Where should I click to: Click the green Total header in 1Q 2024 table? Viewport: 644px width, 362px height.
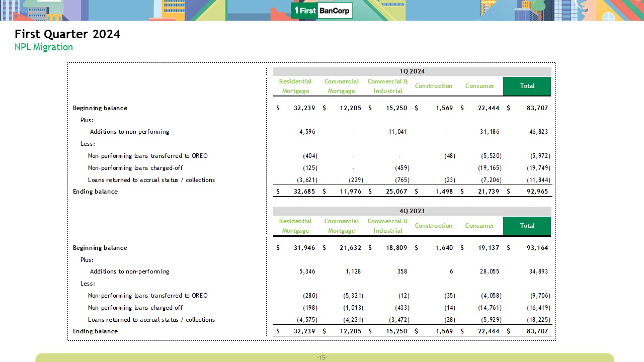click(x=527, y=86)
